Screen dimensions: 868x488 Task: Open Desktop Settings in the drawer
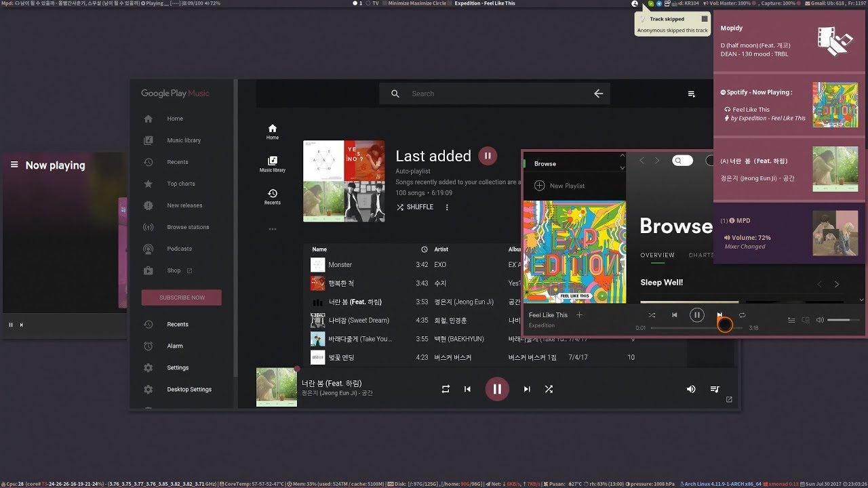coord(189,389)
